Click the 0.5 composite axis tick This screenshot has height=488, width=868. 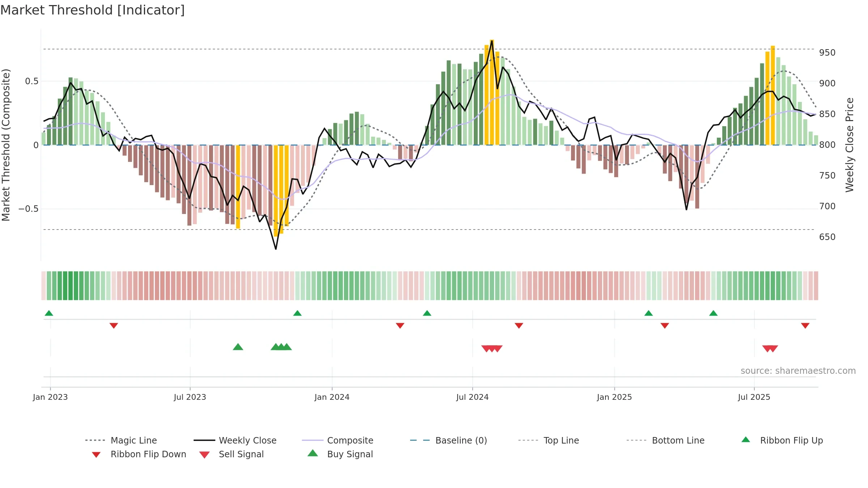click(x=32, y=81)
